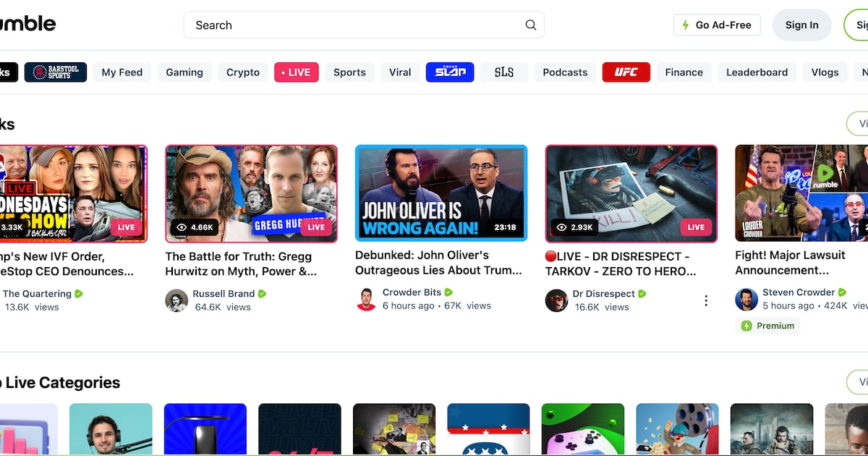This screenshot has width=868, height=456.
Task: Click the Sign In button
Action: click(802, 25)
